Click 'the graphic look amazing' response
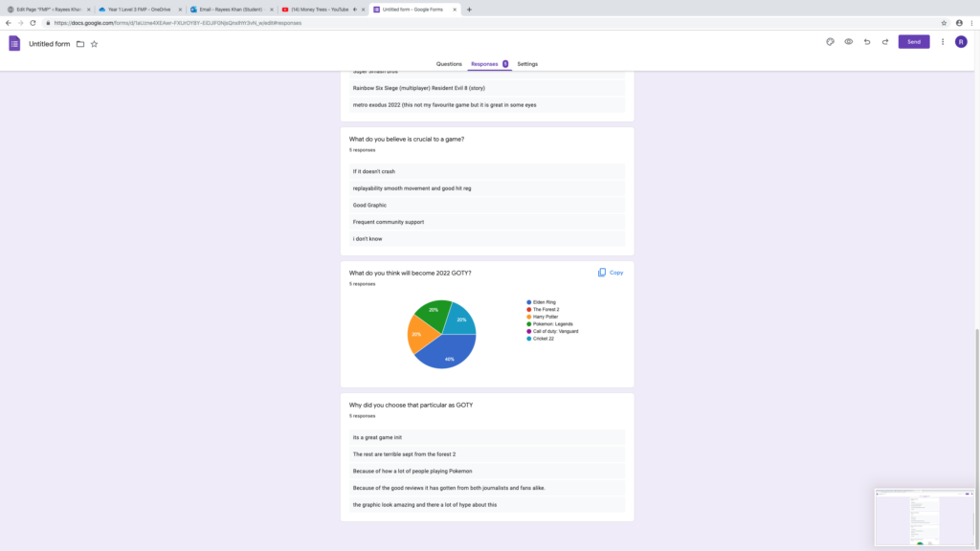This screenshot has height=551, width=980. [487, 505]
